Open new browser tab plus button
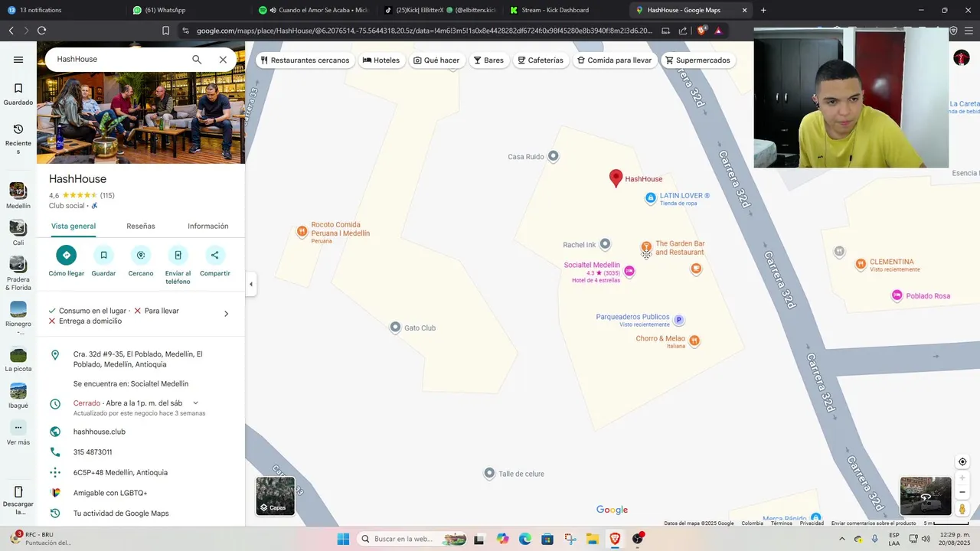 (x=763, y=10)
